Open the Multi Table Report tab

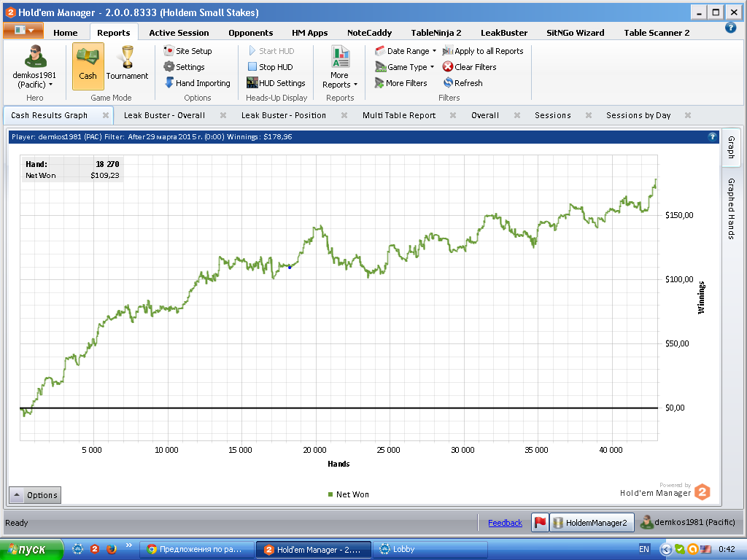[x=399, y=115]
